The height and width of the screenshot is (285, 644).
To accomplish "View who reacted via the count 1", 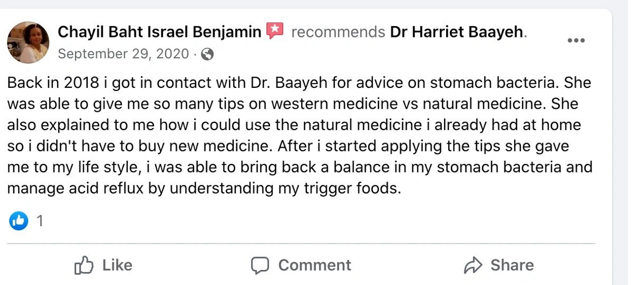I will [40, 222].
